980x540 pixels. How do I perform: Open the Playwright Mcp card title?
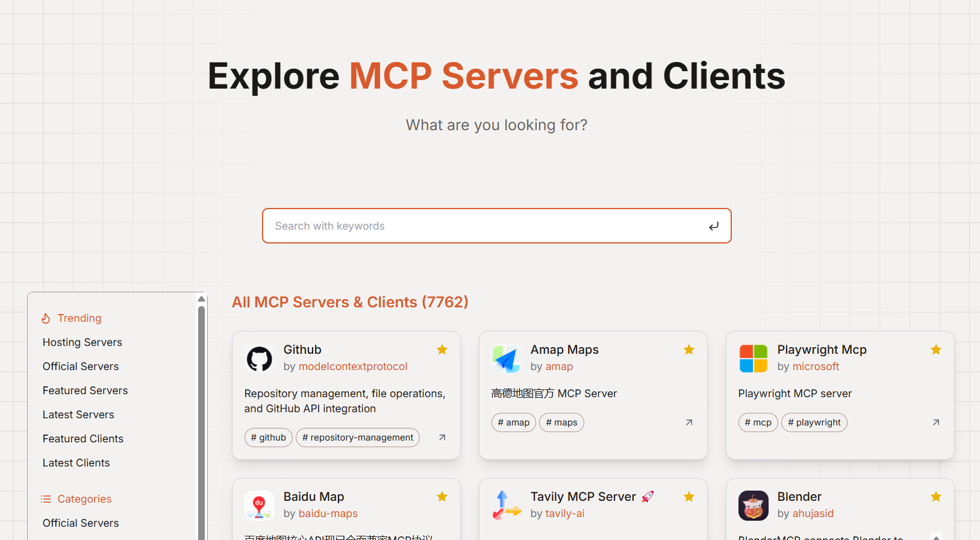[822, 350]
